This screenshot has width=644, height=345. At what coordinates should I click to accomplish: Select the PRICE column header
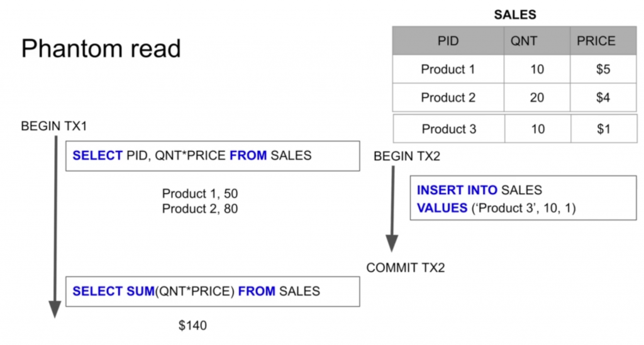pyautogui.click(x=603, y=41)
